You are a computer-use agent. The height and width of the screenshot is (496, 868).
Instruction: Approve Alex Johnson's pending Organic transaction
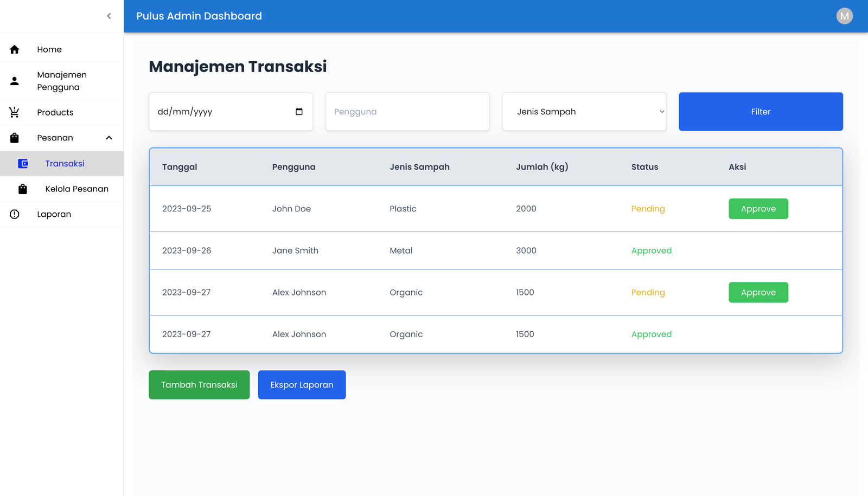pyautogui.click(x=758, y=293)
